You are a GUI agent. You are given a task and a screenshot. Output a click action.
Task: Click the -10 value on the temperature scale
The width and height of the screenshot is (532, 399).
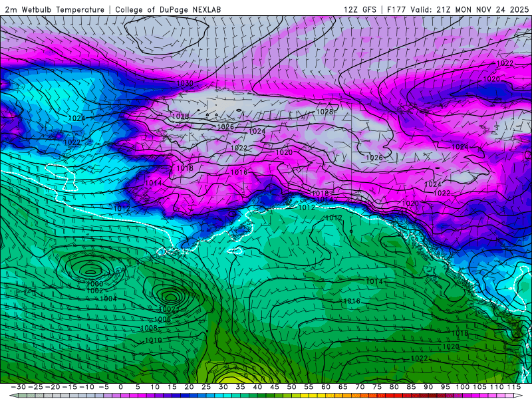point(87,387)
